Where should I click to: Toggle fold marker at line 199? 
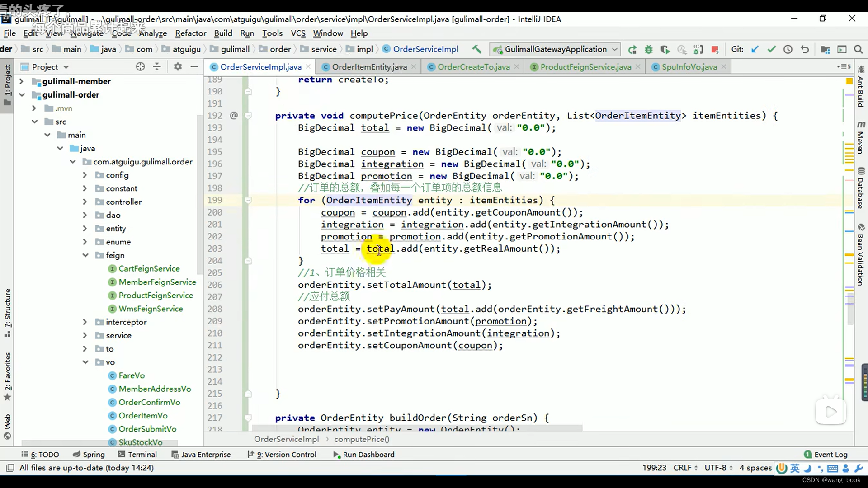[248, 200]
